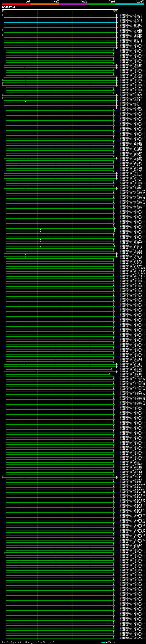Image resolution: width=146 pixels, height=644 pixels.
Task: Click the cyan =50char scale line
Action: click(x=104, y=642)
